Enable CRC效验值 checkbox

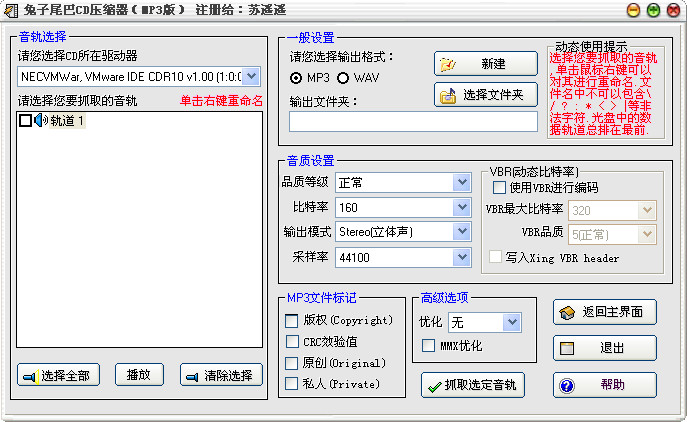[291, 342]
